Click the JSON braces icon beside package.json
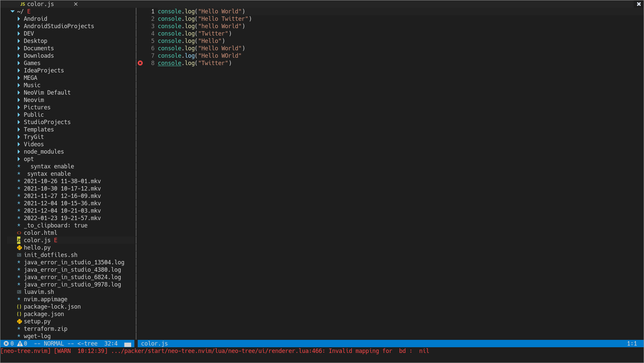 pos(19,314)
